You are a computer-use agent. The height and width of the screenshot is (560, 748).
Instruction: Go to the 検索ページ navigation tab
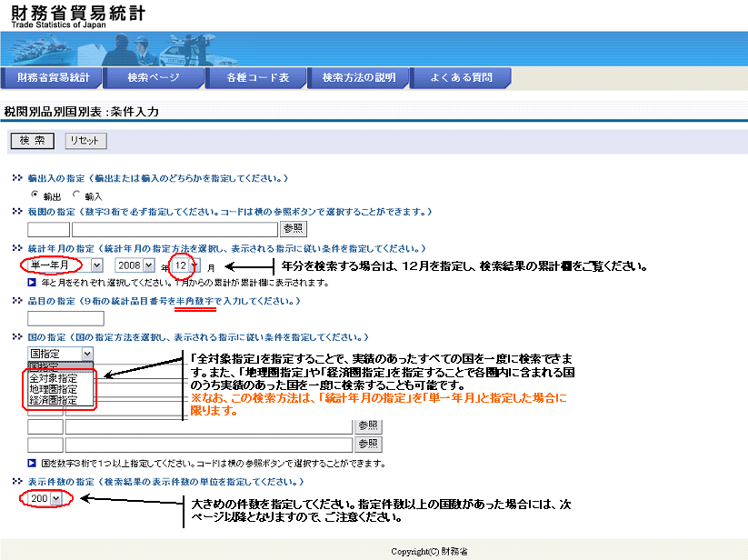coord(153,78)
